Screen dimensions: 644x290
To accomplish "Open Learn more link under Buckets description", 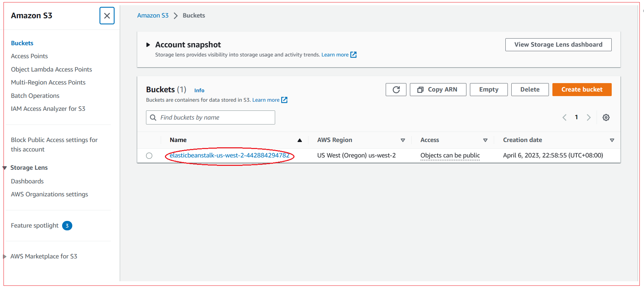I will [x=266, y=100].
